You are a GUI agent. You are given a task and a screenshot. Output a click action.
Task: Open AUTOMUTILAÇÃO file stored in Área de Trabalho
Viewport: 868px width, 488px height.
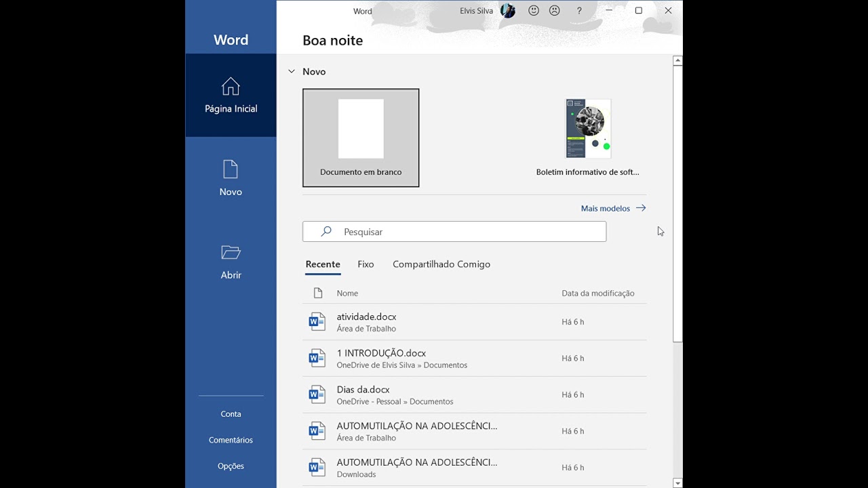[x=474, y=431]
